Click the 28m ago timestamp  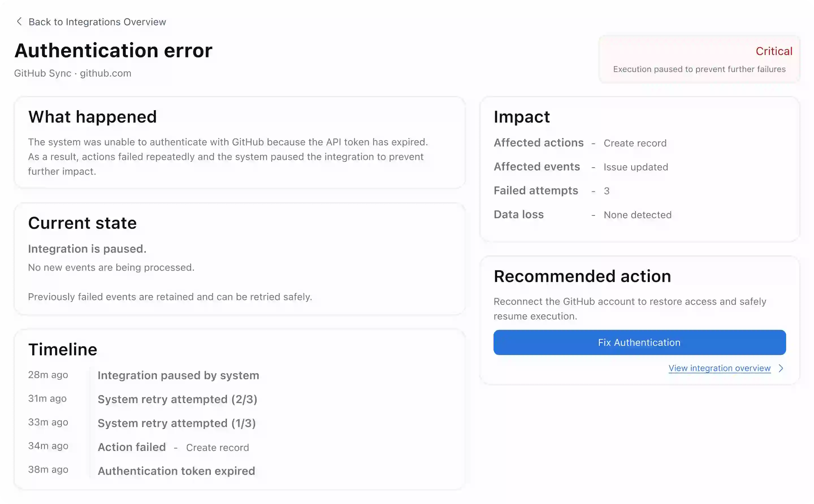pos(48,375)
